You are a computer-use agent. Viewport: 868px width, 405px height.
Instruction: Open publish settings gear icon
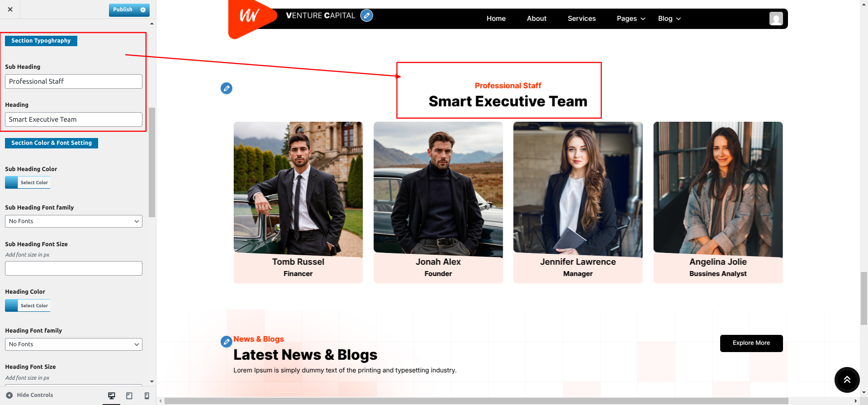(143, 10)
